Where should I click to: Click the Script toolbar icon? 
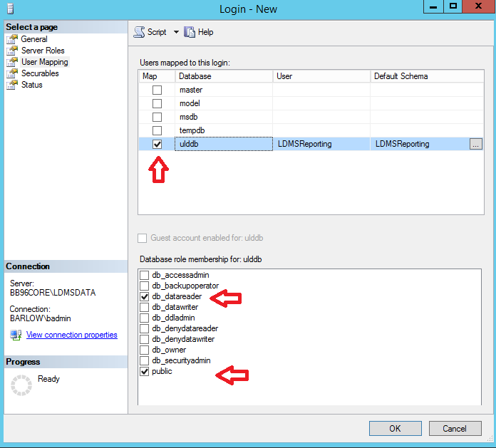point(139,32)
